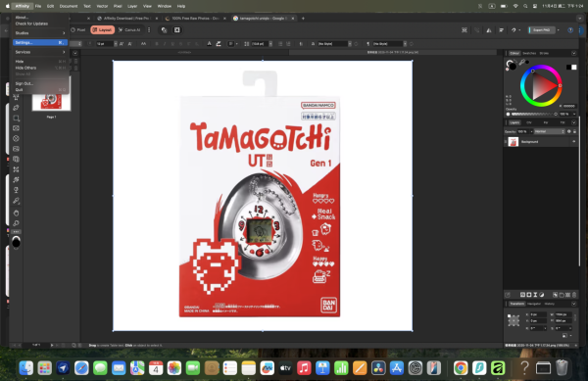Switch to the Canva AI studio
The height and width of the screenshot is (381, 588).
(129, 30)
